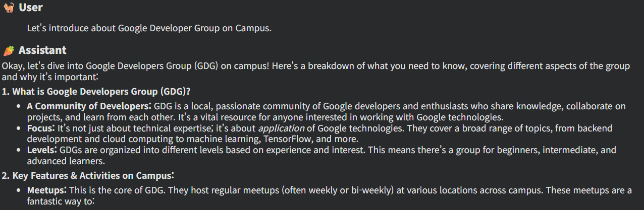Click the cat icon beside User
This screenshot has height=210, width=644.
point(9,8)
